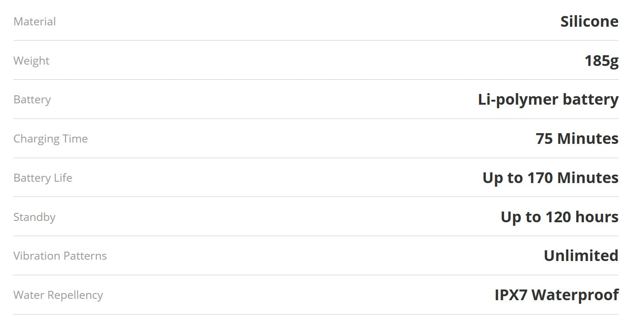Select the 75 Minutes value
The width and height of the screenshot is (644, 318).
click(x=577, y=139)
